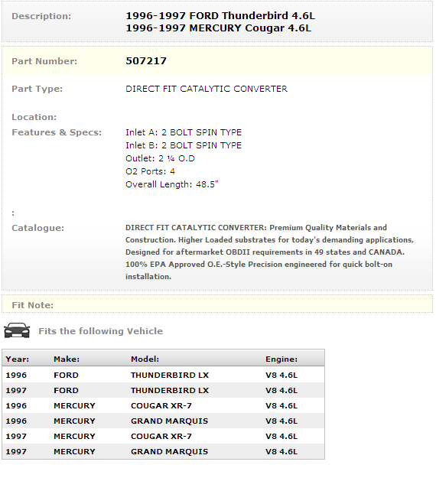Select the 1997 FORD THUNDERBIRD LX row
436x504 pixels.
[164, 390]
